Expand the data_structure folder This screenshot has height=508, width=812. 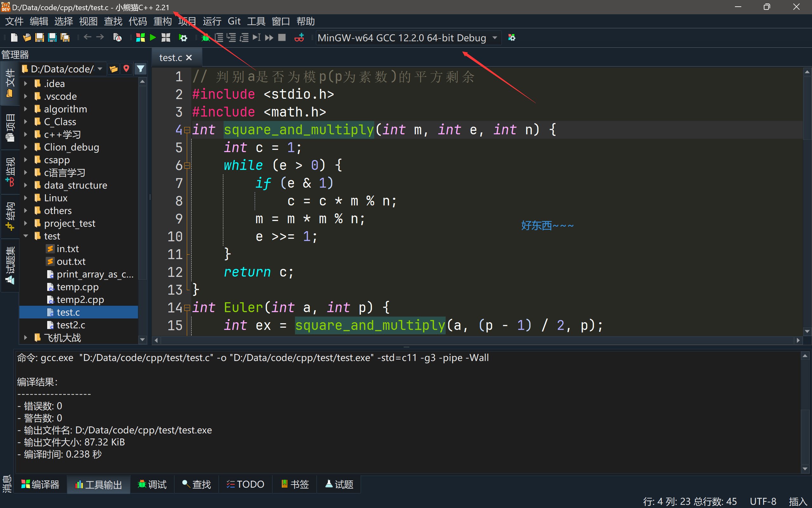(x=25, y=185)
